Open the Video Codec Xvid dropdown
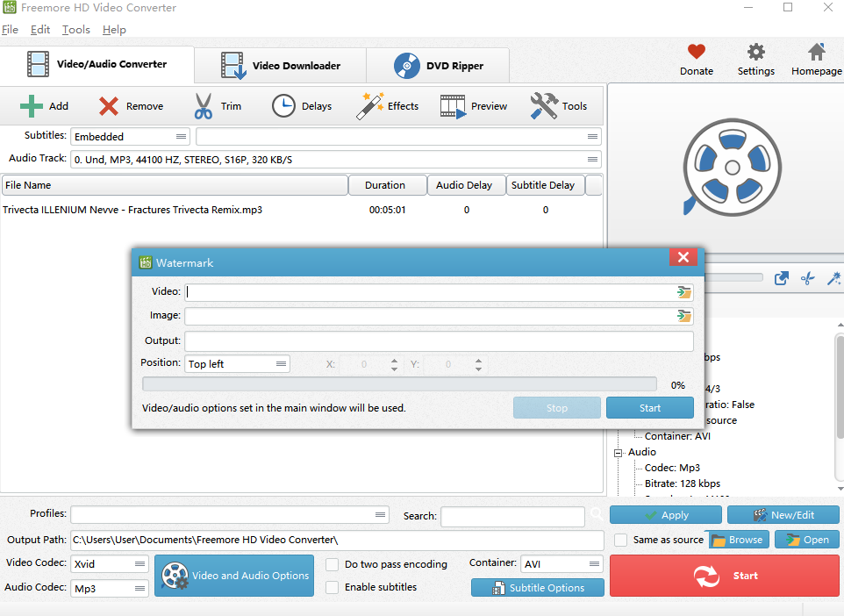The width and height of the screenshot is (844, 616). pos(110,563)
